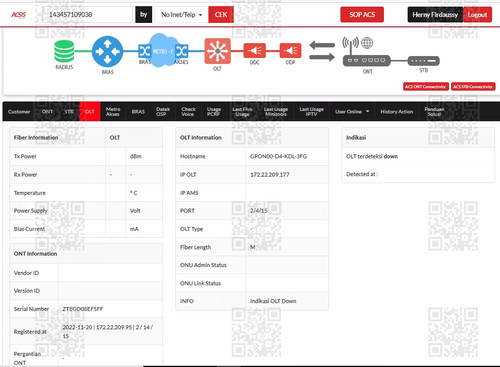The image size is (500, 367).
Task: Click the customer number search field
Action: pos(87,15)
